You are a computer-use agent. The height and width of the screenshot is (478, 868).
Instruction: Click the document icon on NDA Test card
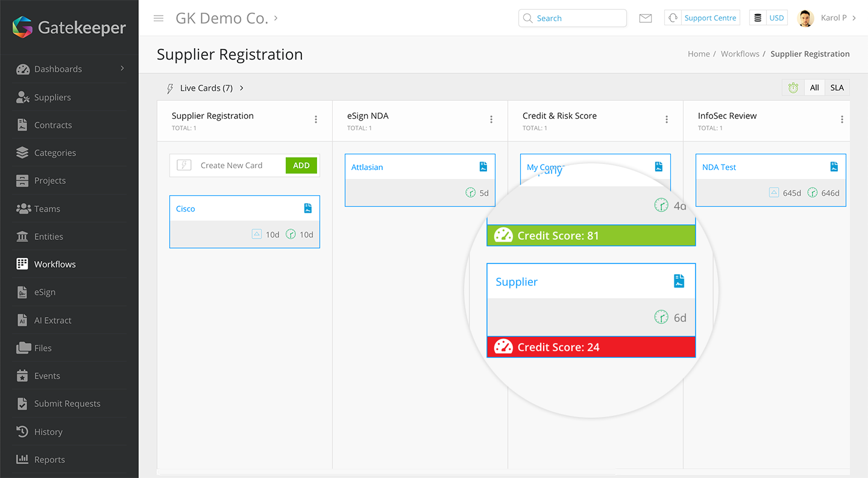(x=834, y=167)
